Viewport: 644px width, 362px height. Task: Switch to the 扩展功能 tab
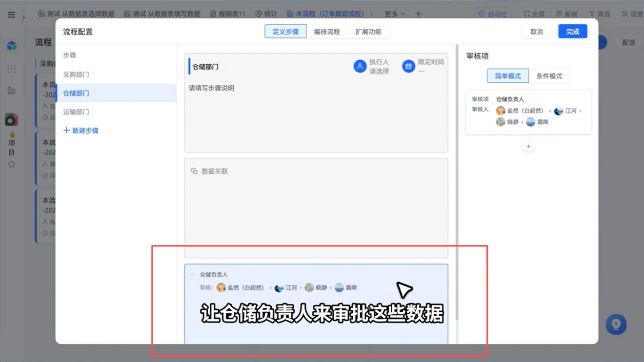click(368, 32)
